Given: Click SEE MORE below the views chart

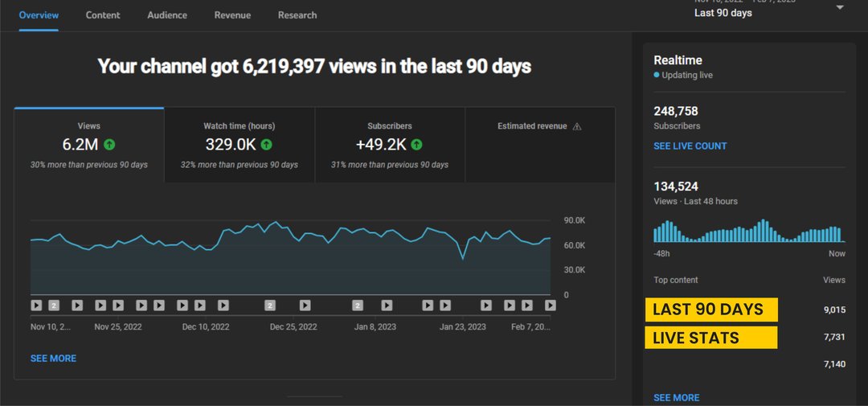Looking at the screenshot, I should pyautogui.click(x=53, y=359).
